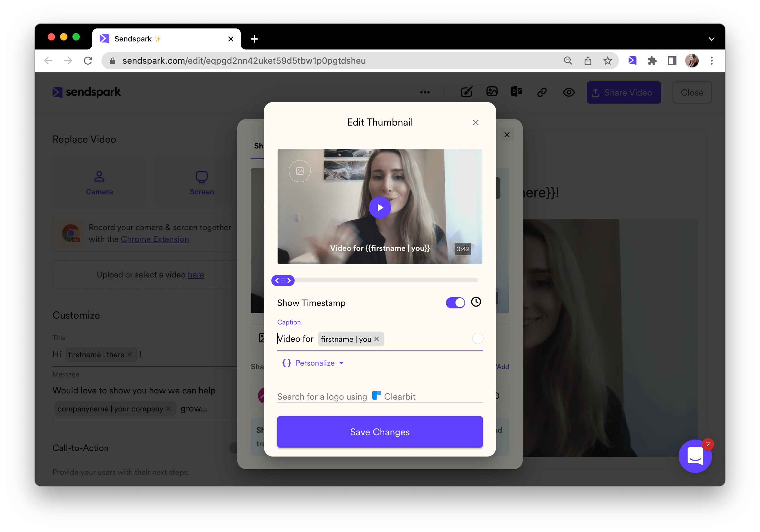Toggle the browser side panel icon

(672, 61)
